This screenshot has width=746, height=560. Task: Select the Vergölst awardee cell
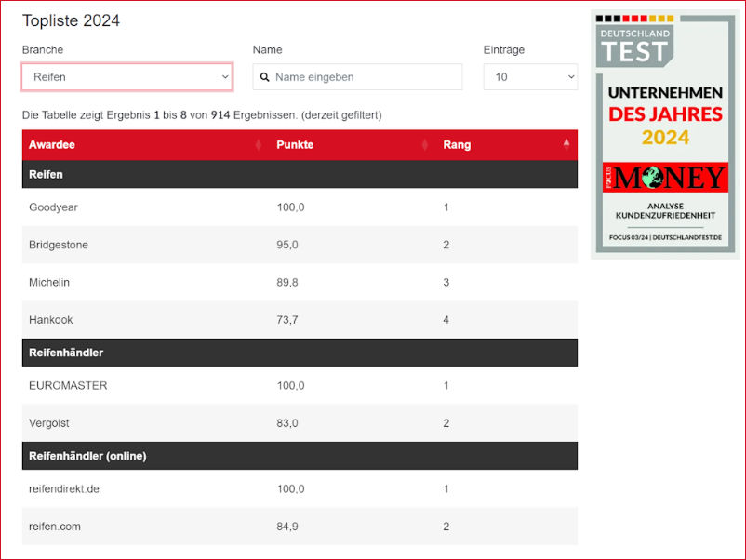[x=49, y=423]
